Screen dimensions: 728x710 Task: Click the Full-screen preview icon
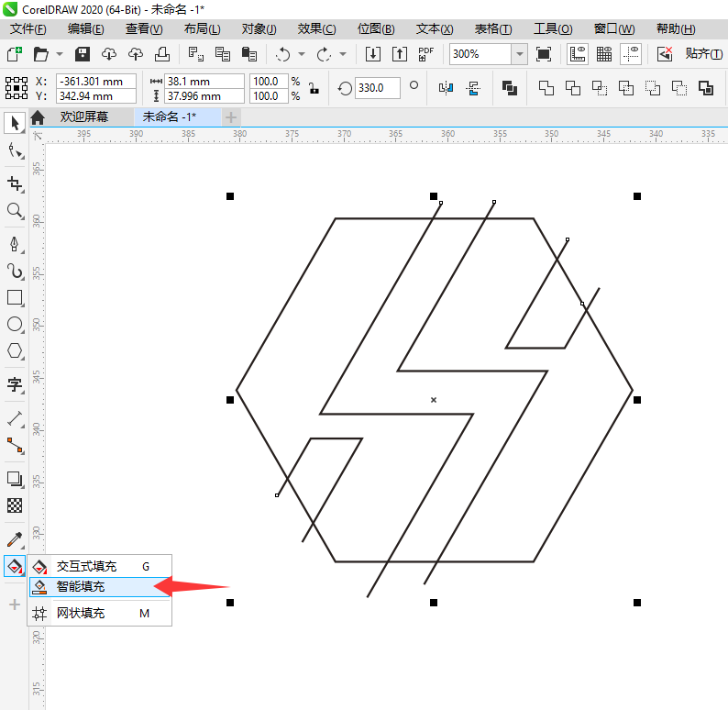543,54
